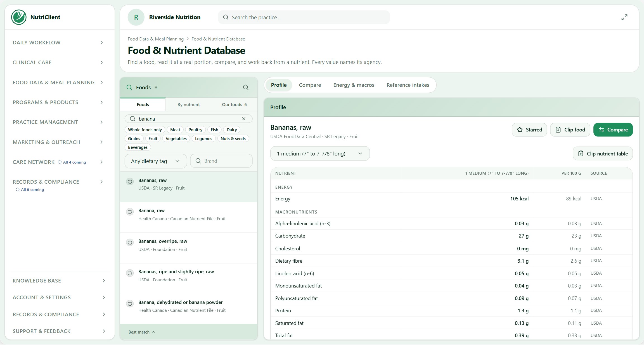The width and height of the screenshot is (644, 345).
Task: Click the magnifier icon beside Foods heading
Action: [x=129, y=87]
